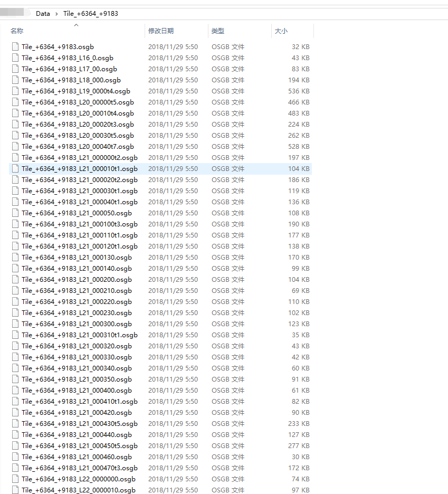Select file name Tile_+6364_+9183_L21_000400.osgb
Screen dimensions: 448x494
(x=77, y=391)
